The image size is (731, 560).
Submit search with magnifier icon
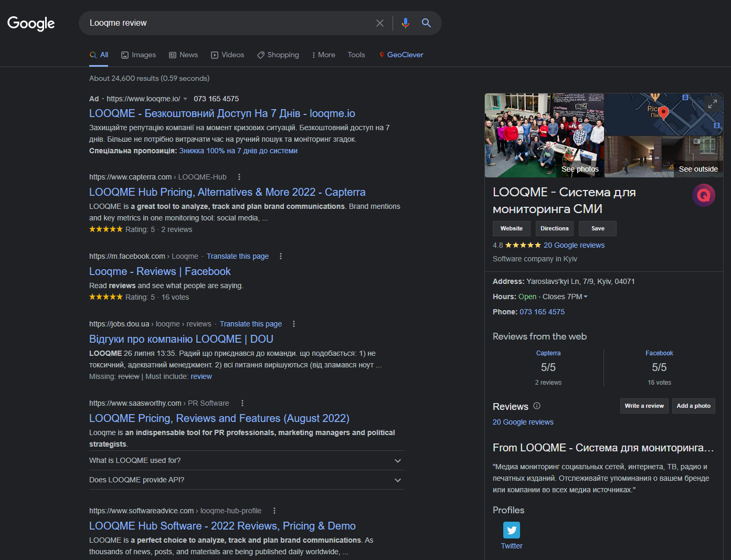tap(426, 23)
